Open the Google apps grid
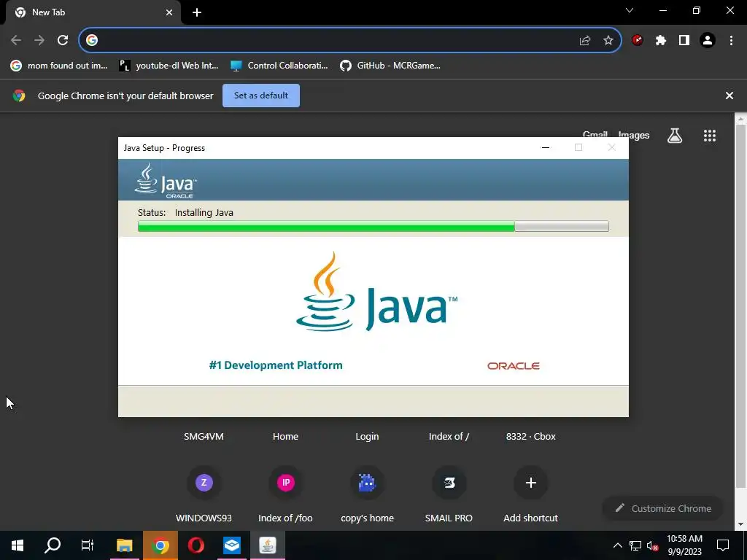 (710, 136)
